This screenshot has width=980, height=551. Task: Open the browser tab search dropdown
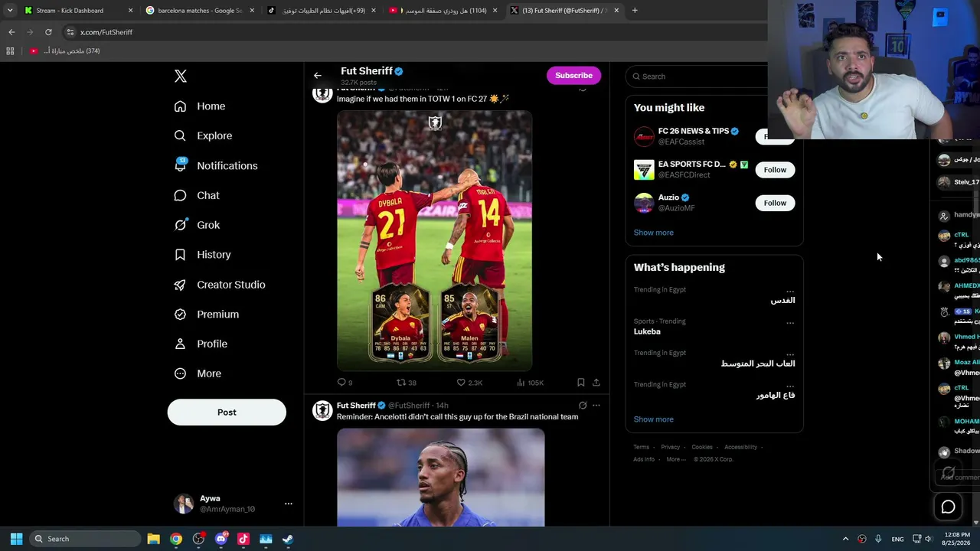[10, 11]
